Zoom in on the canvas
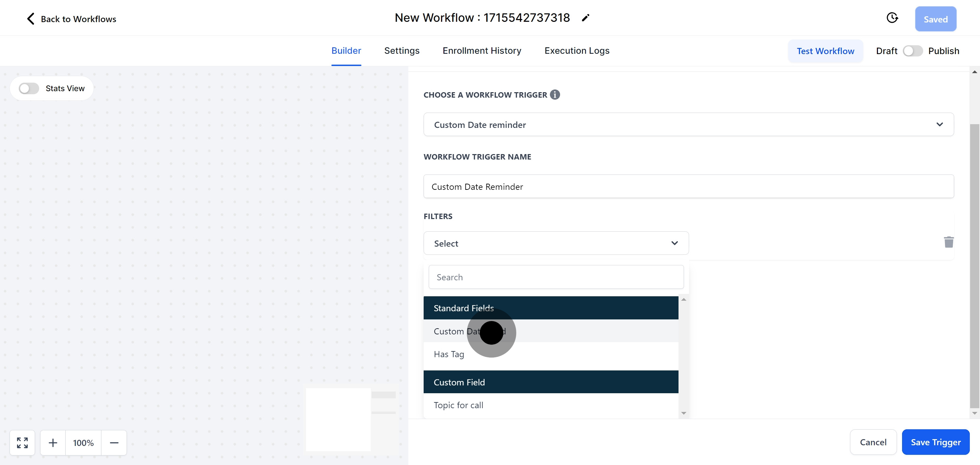 [x=53, y=442]
